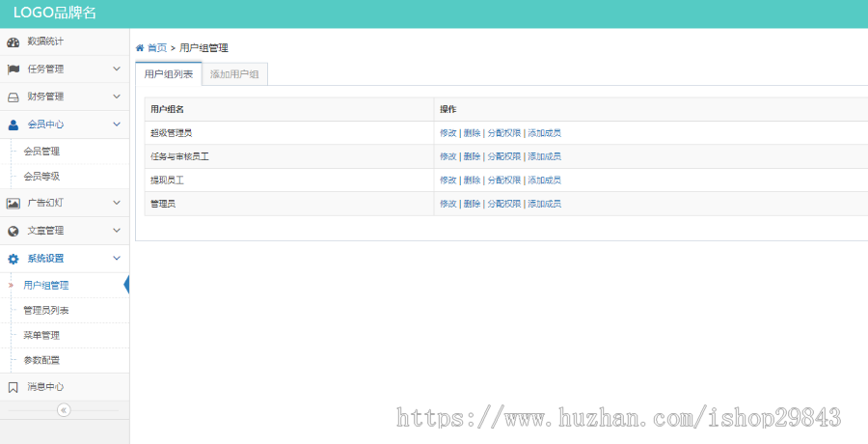The width and height of the screenshot is (868, 444).
Task: Click 用户组管理 breadcrumb text
Action: 203,48
